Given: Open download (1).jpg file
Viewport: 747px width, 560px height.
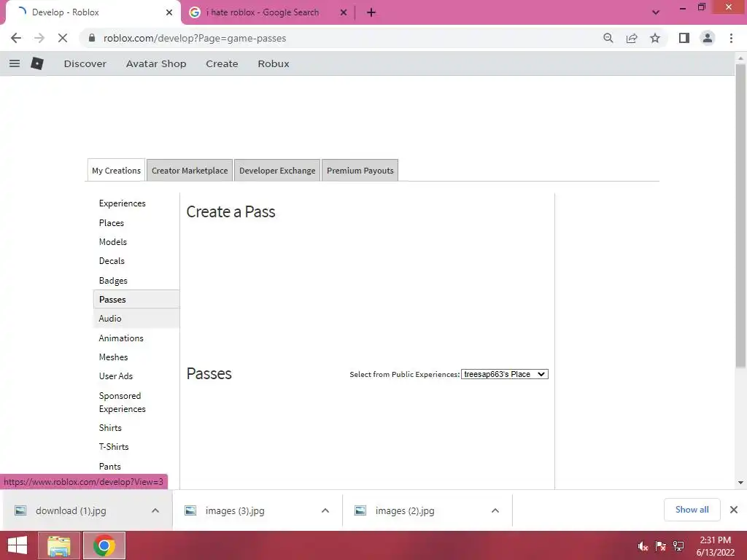Looking at the screenshot, I should (71, 510).
